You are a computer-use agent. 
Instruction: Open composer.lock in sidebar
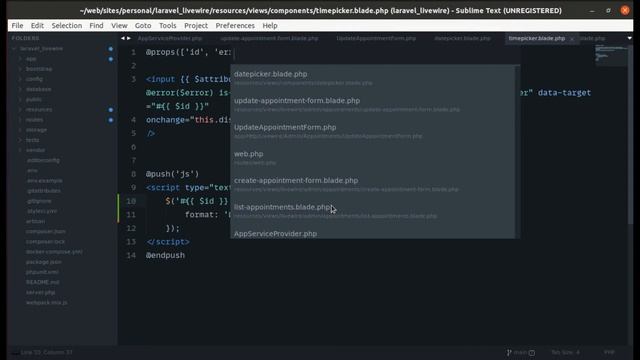(x=45, y=242)
